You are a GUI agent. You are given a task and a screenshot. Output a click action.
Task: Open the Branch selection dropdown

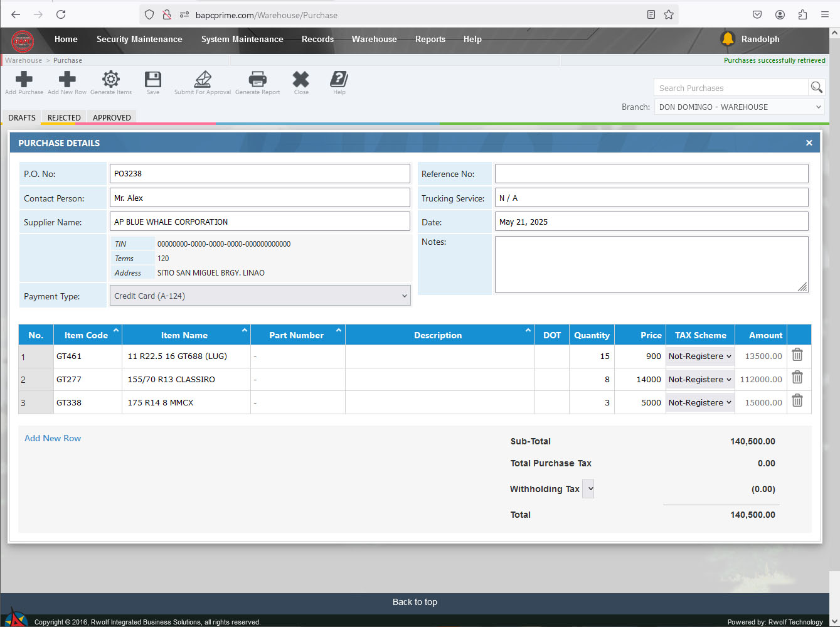click(739, 107)
